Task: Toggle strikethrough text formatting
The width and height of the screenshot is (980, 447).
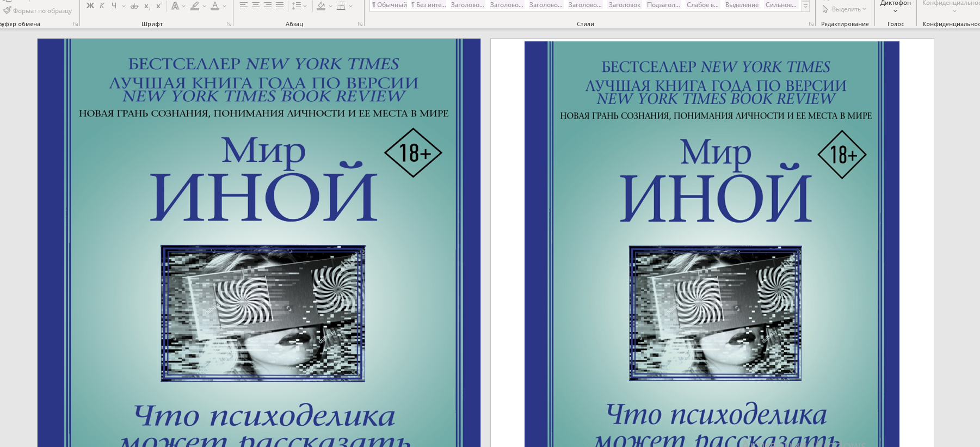Action: (x=134, y=6)
